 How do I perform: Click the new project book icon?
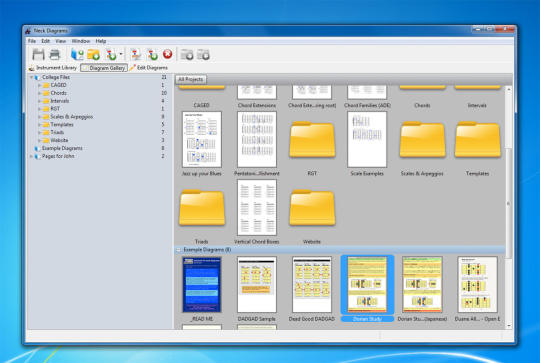[77, 54]
